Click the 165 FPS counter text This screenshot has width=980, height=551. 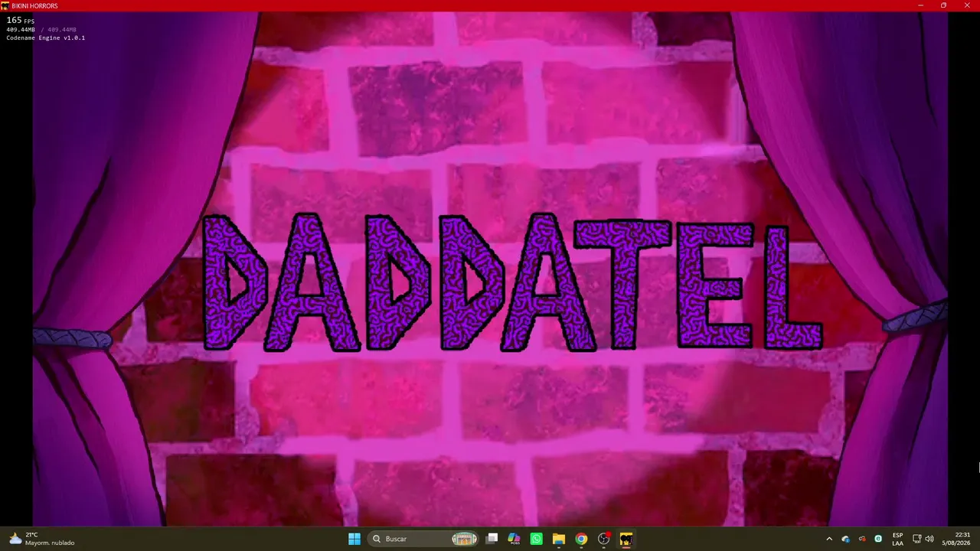pos(20,21)
